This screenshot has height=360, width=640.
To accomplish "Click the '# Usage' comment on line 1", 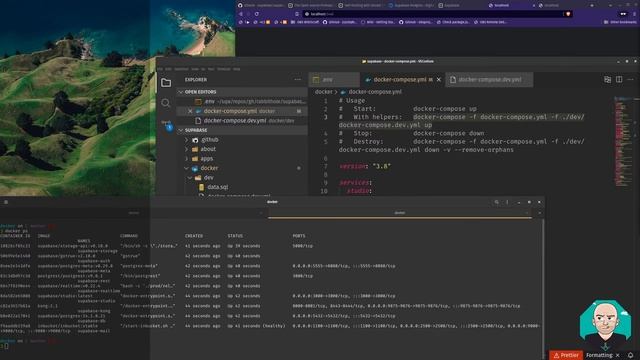I will pos(352,100).
